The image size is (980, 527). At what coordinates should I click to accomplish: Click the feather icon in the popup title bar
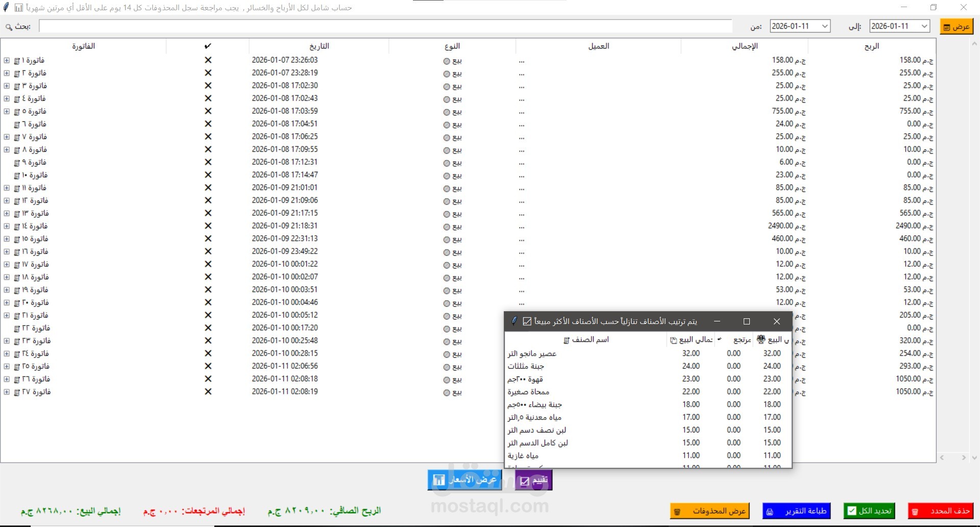click(514, 321)
